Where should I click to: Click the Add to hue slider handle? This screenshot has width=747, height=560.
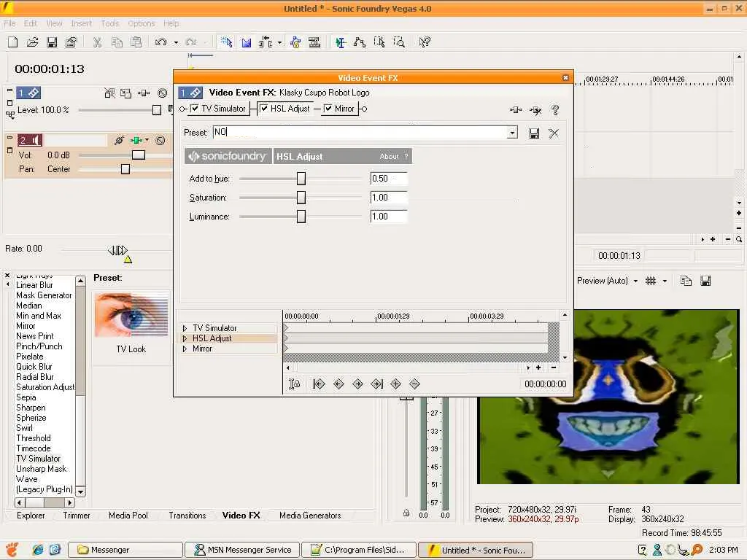[301, 179]
